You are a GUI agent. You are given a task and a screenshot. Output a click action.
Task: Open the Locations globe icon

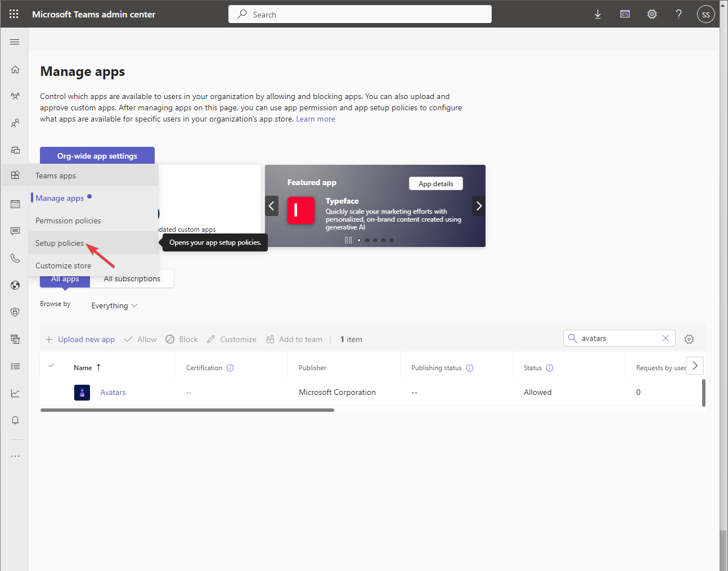coord(15,285)
